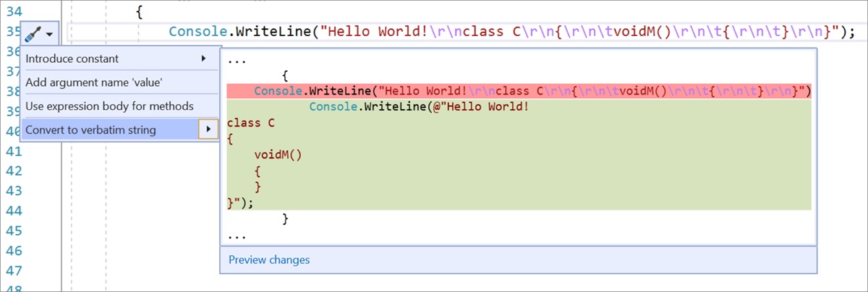The width and height of the screenshot is (868, 292).
Task: Click line number 42 in the gutter
Action: tap(12, 171)
